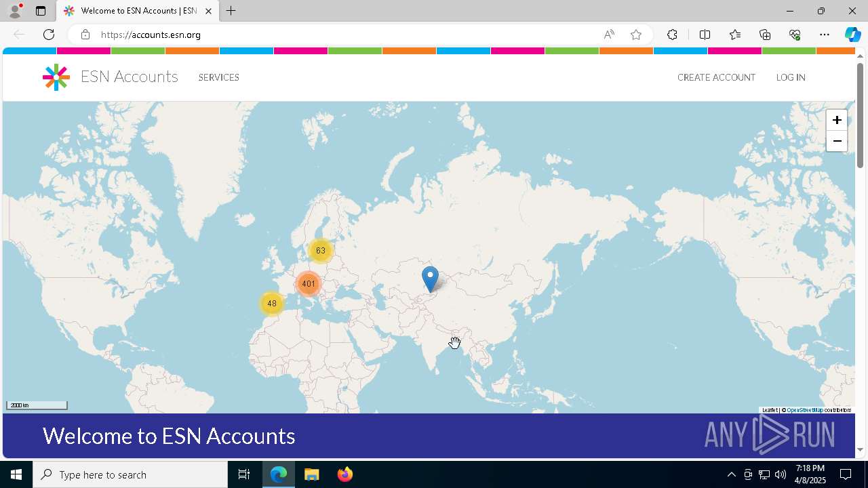
Task: Click the blue map pin marker
Action: [430, 279]
